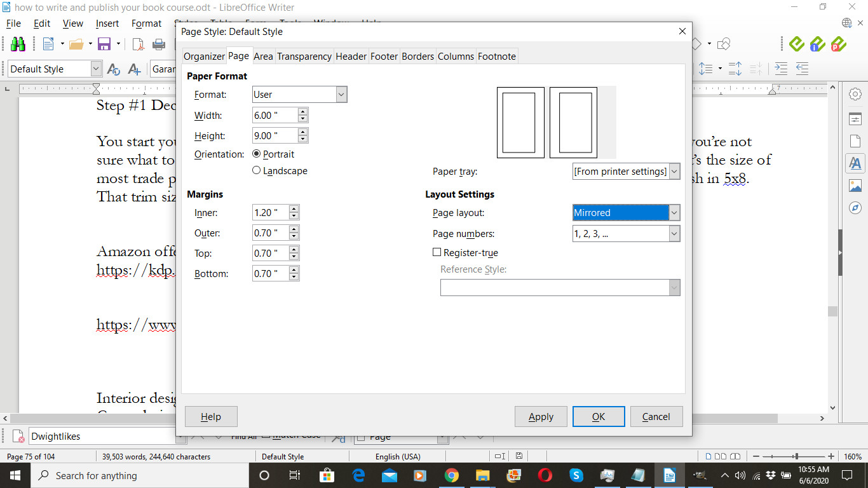Open Google Chrome from the taskbar
The height and width of the screenshot is (488, 868).
(451, 475)
